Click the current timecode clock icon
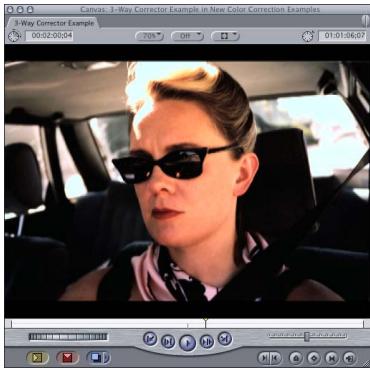Screen dimensions: 370x371 [308, 36]
